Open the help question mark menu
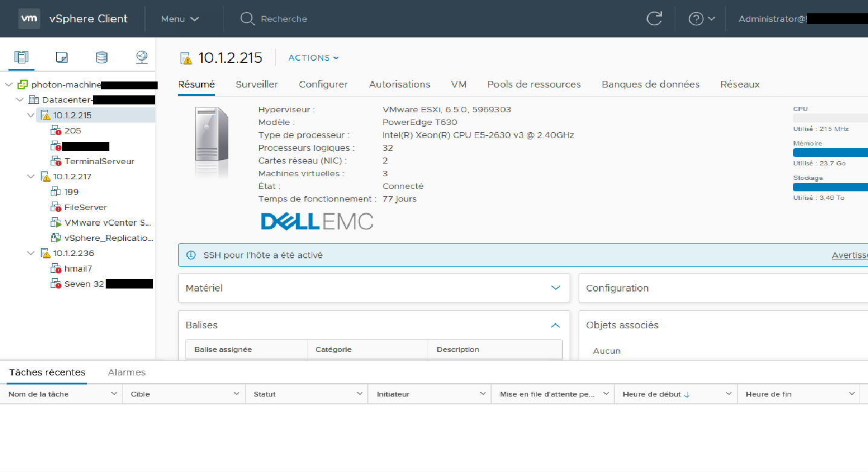Image resolution: width=868 pixels, height=472 pixels. [x=701, y=19]
